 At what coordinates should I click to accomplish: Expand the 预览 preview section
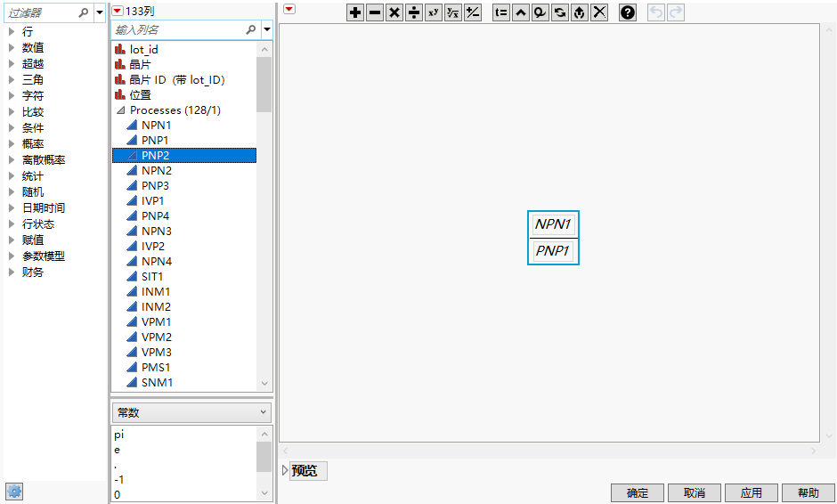[285, 470]
